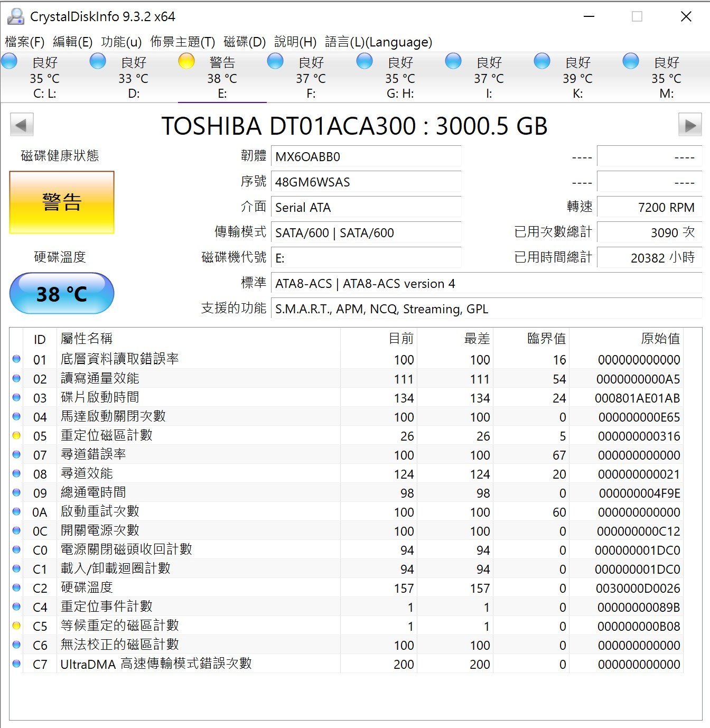Click the status dot for attribute 07
The height and width of the screenshot is (728, 710).
tap(16, 454)
